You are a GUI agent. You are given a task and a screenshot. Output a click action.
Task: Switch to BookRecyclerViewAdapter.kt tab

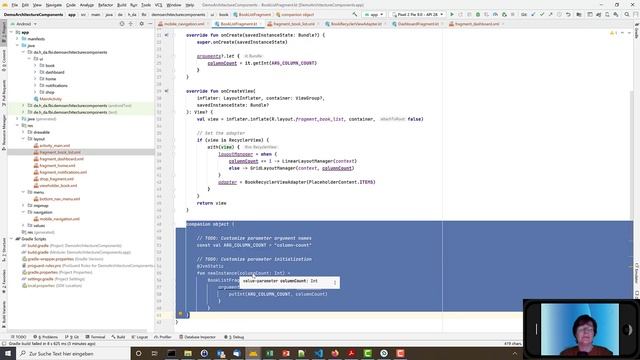(x=356, y=24)
